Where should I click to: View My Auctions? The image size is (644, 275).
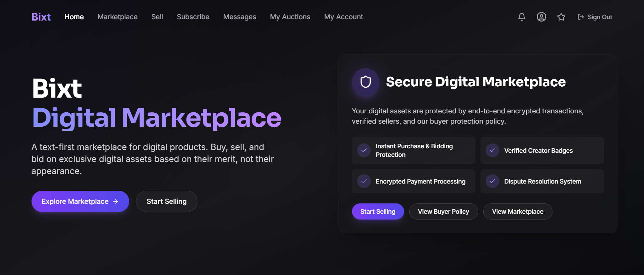point(290,17)
